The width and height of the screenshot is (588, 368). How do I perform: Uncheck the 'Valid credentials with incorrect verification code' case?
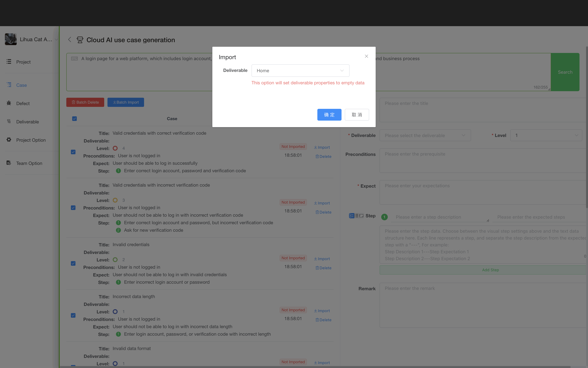click(x=73, y=208)
